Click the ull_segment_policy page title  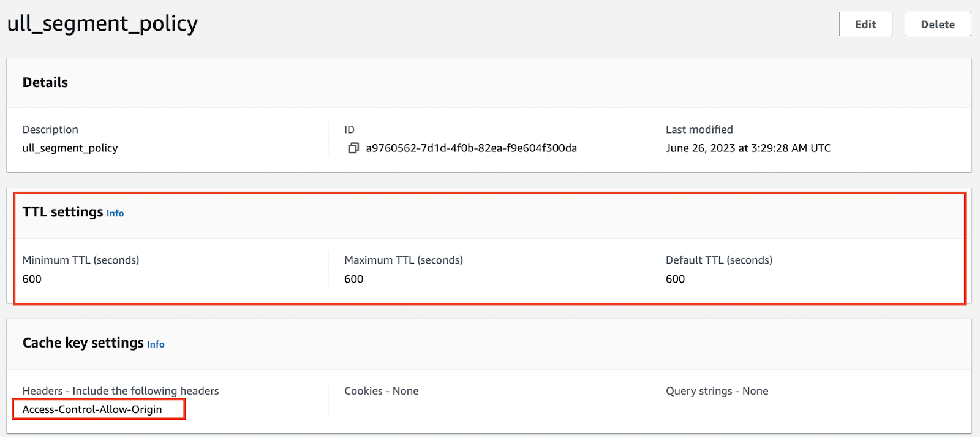[102, 23]
